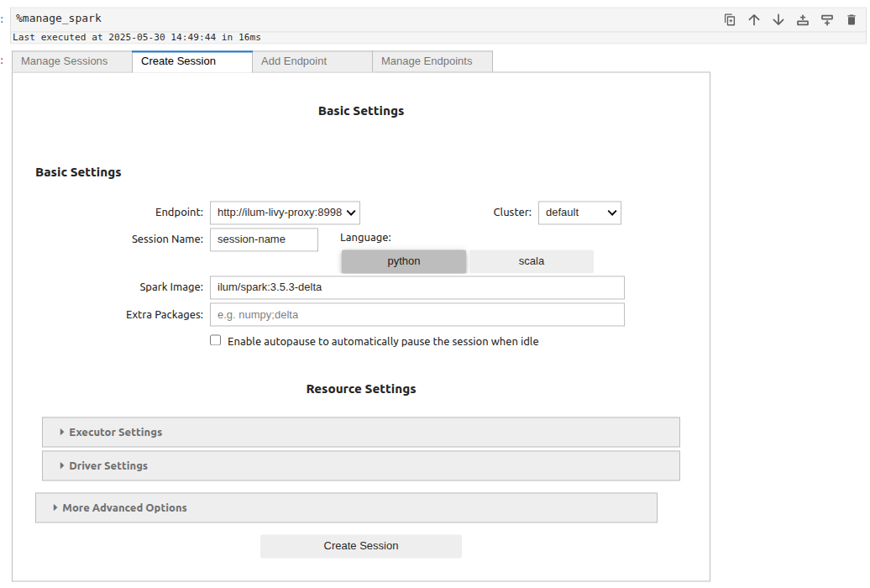Select scala as the session language
Image resolution: width=870 pixels, height=588 pixels.
531,261
